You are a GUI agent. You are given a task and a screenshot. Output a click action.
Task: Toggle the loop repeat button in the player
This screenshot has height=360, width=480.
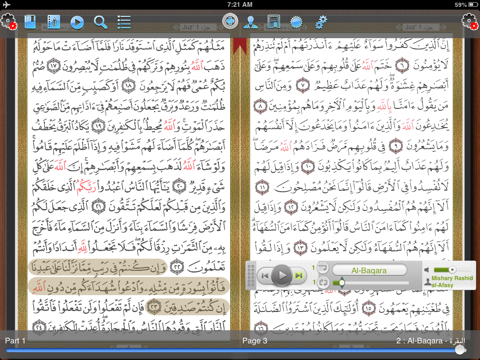pyautogui.click(x=323, y=282)
